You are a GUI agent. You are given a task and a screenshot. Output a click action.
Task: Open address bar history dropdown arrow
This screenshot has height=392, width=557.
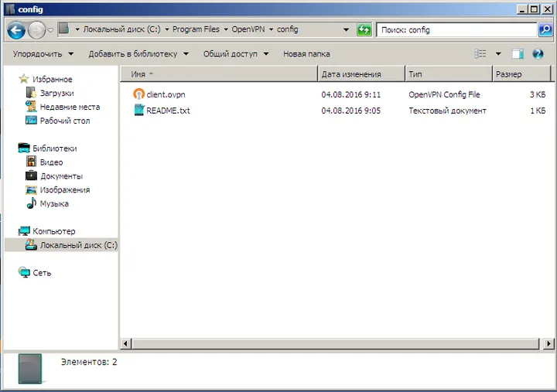pos(346,30)
